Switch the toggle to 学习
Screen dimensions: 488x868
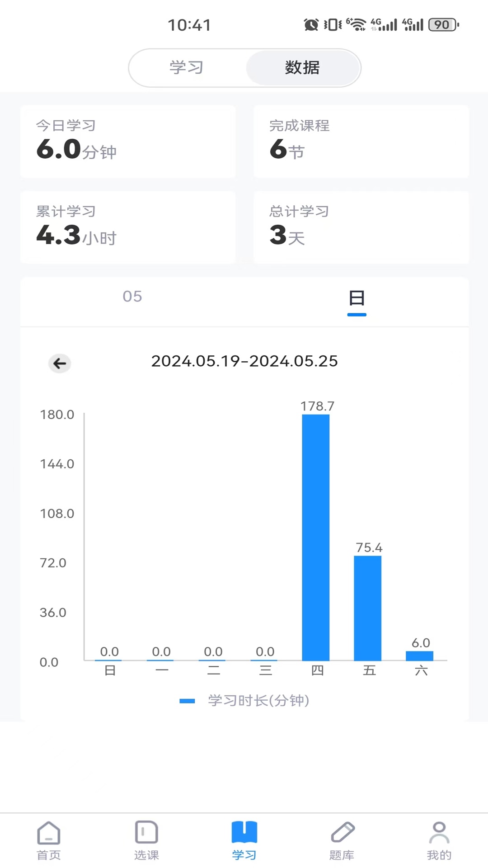(187, 68)
